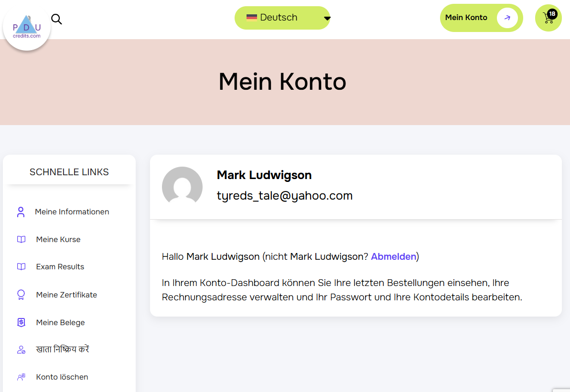Click the person icon beside Meine Informationen
This screenshot has height=392, width=570.
[21, 212]
